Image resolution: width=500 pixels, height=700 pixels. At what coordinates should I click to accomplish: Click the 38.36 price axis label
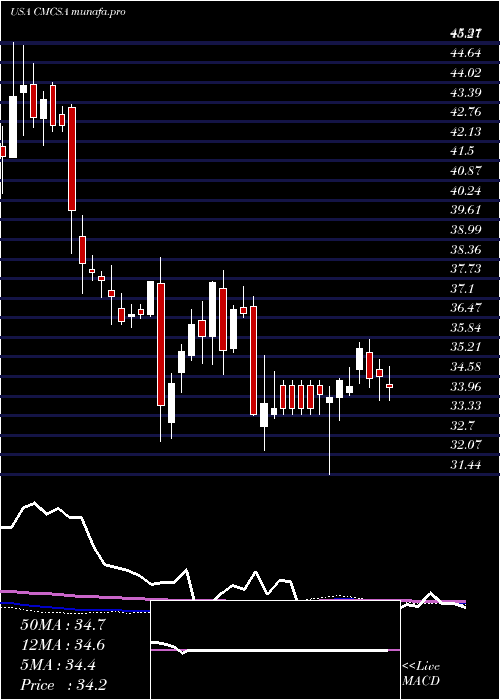[x=466, y=250]
